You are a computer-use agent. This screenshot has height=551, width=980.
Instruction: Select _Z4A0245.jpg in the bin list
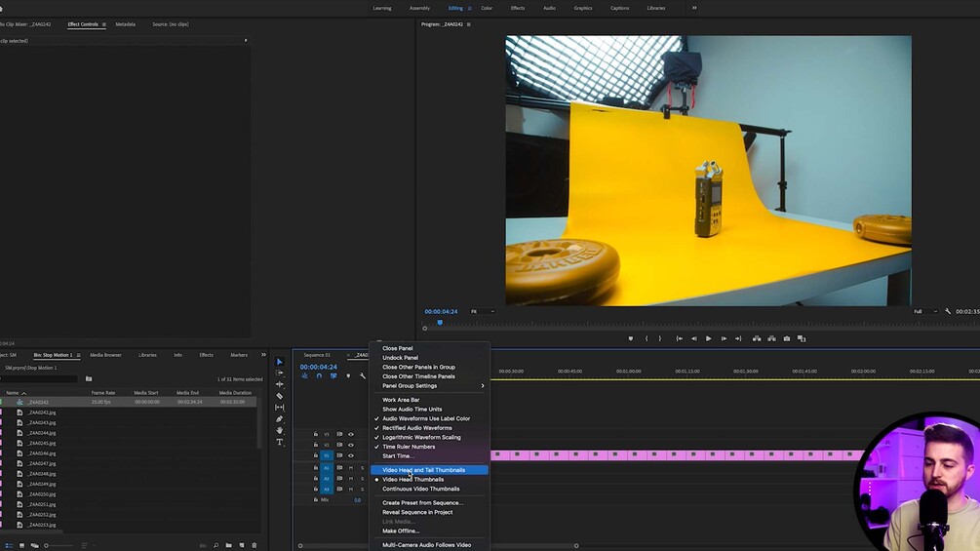click(41, 443)
